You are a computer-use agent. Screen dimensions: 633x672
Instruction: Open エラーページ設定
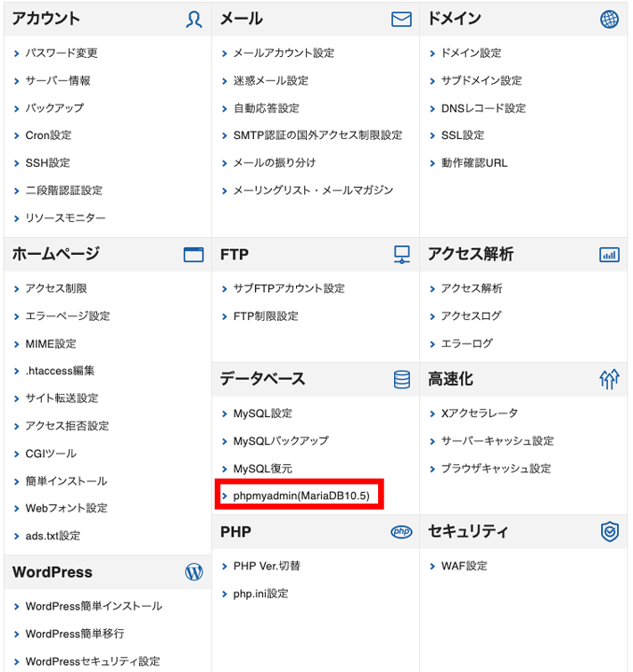(68, 316)
